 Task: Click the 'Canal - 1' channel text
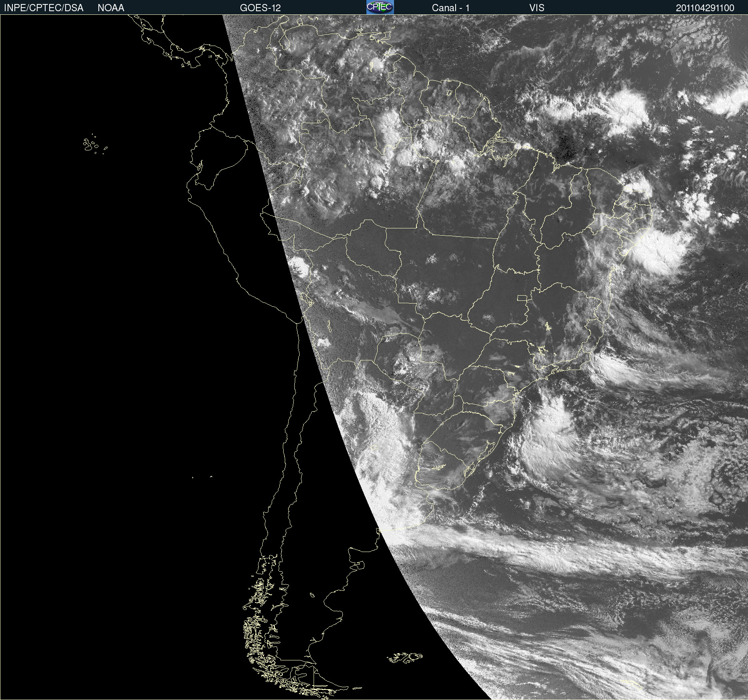451,8
